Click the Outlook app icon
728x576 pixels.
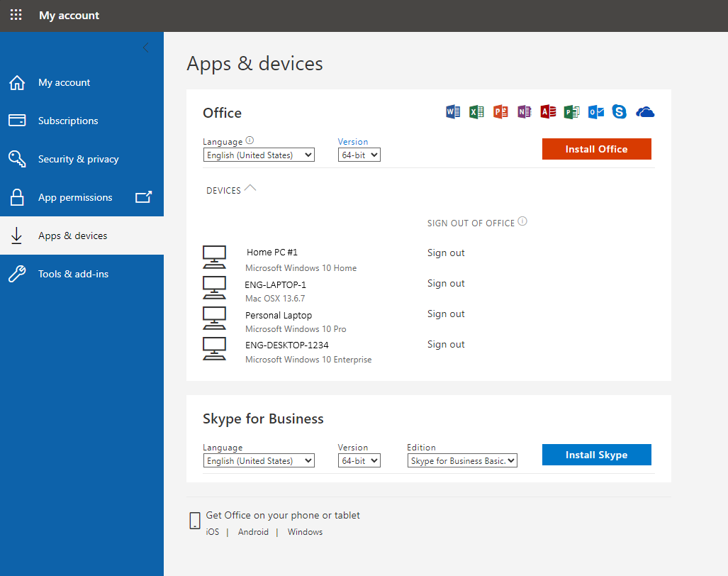[x=596, y=112]
